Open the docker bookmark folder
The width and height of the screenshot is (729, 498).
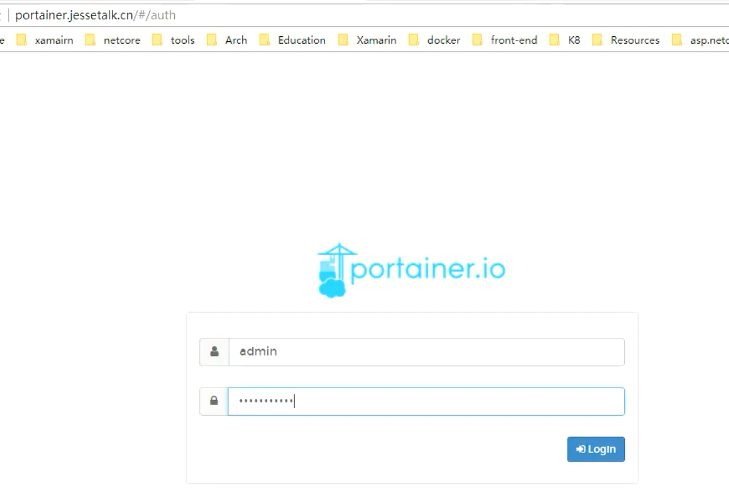(x=434, y=40)
